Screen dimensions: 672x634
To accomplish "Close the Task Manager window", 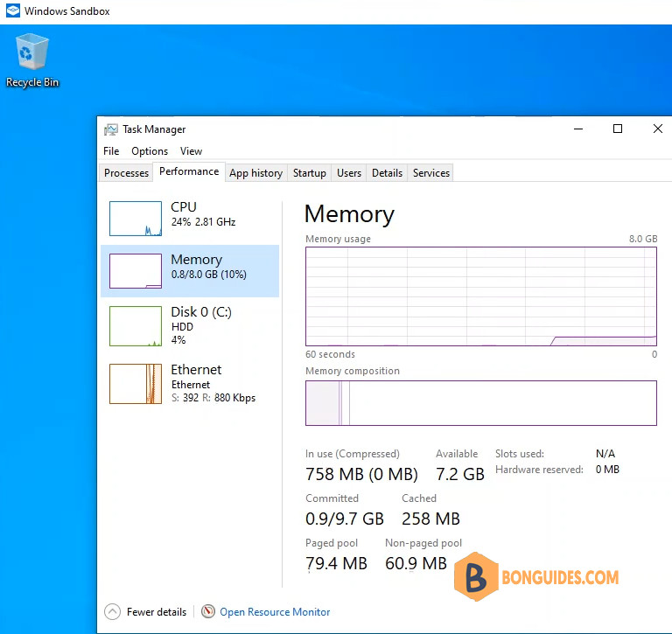I will [657, 129].
